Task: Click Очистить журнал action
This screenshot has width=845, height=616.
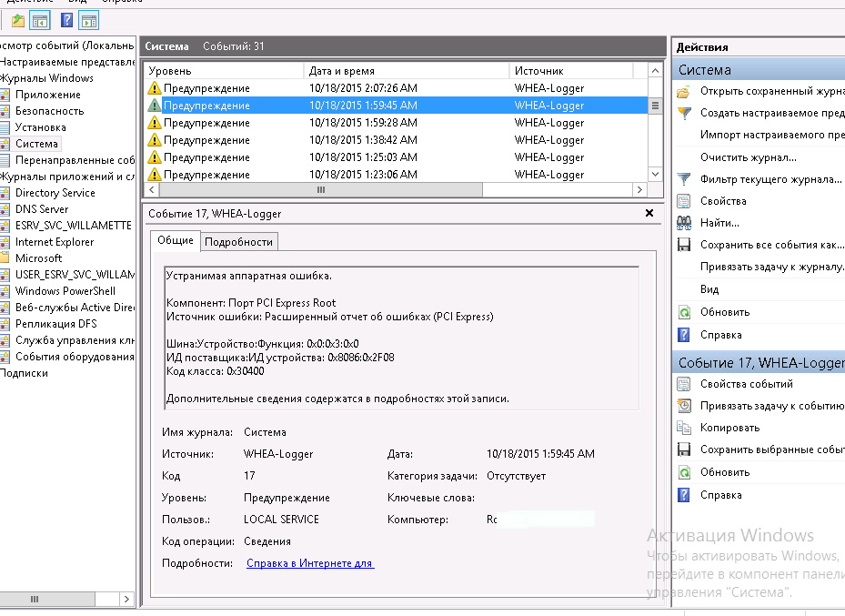Action: click(748, 157)
